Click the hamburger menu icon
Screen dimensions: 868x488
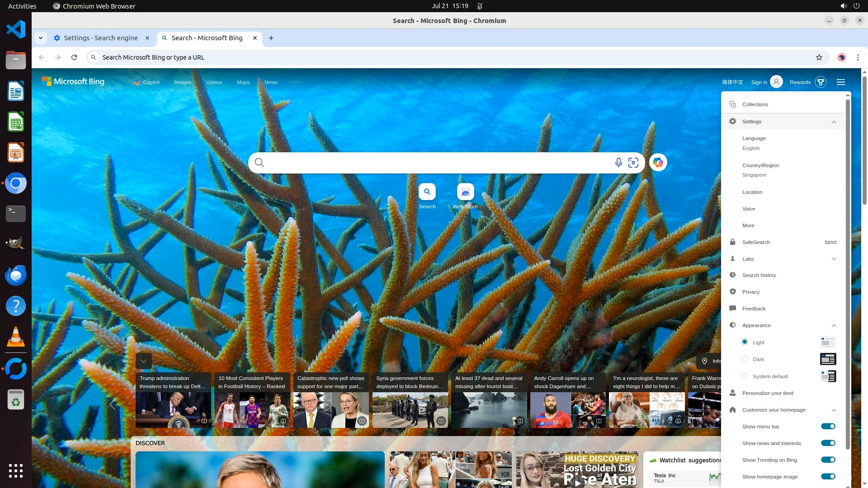[x=841, y=82]
